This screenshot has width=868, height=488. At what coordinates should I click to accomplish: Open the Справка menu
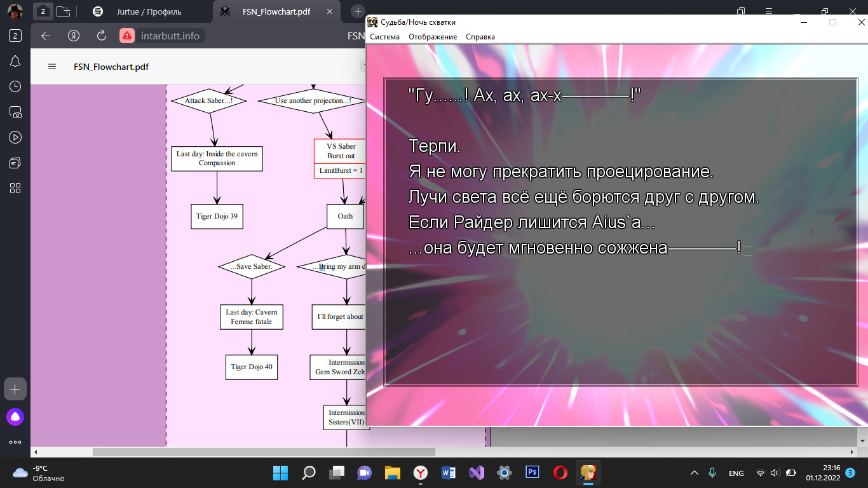click(x=480, y=37)
